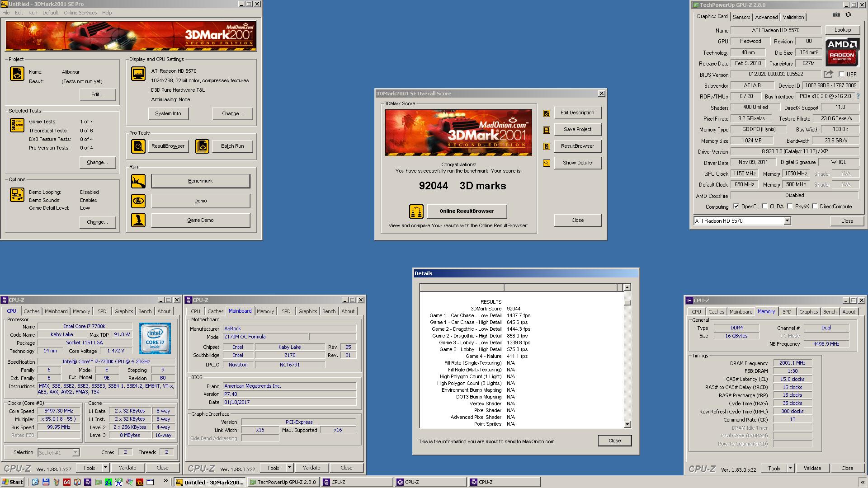Click the ResultBrowser magnifier icon in Pro Tools
Screen dimensions: 868x488
pyautogui.click(x=138, y=146)
